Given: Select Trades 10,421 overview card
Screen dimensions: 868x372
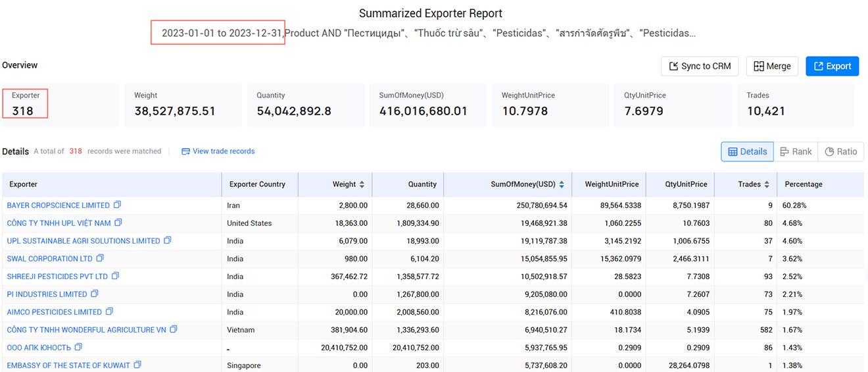Looking at the screenshot, I should click(x=795, y=105).
